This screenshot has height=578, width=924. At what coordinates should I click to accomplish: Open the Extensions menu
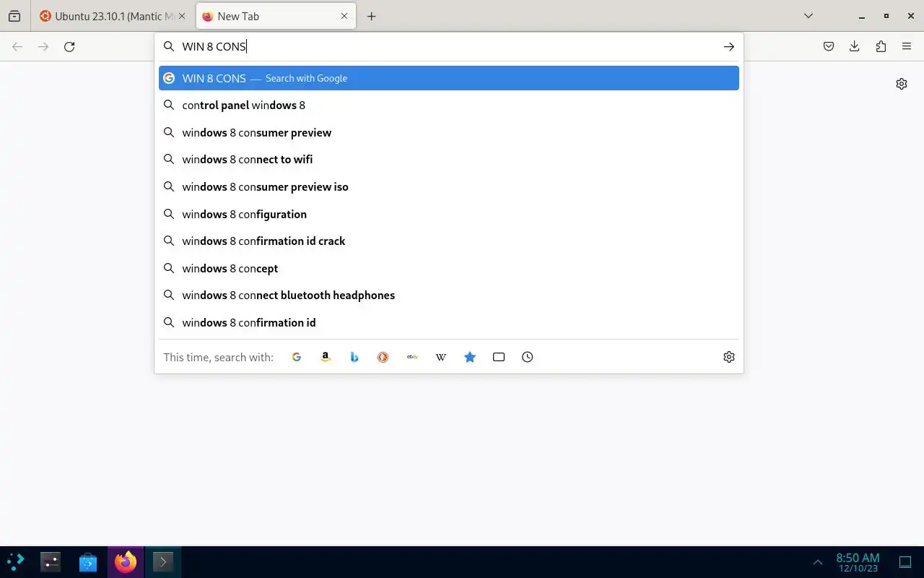881,46
